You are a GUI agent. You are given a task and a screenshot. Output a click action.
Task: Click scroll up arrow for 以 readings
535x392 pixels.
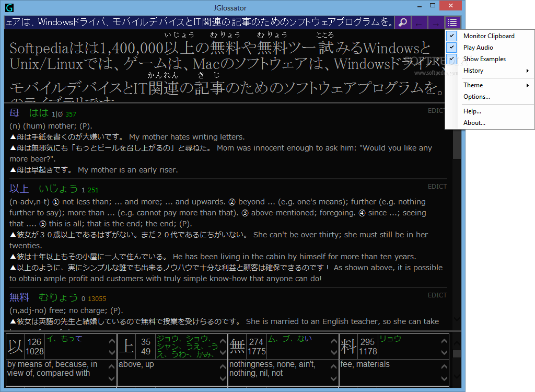click(x=112, y=341)
